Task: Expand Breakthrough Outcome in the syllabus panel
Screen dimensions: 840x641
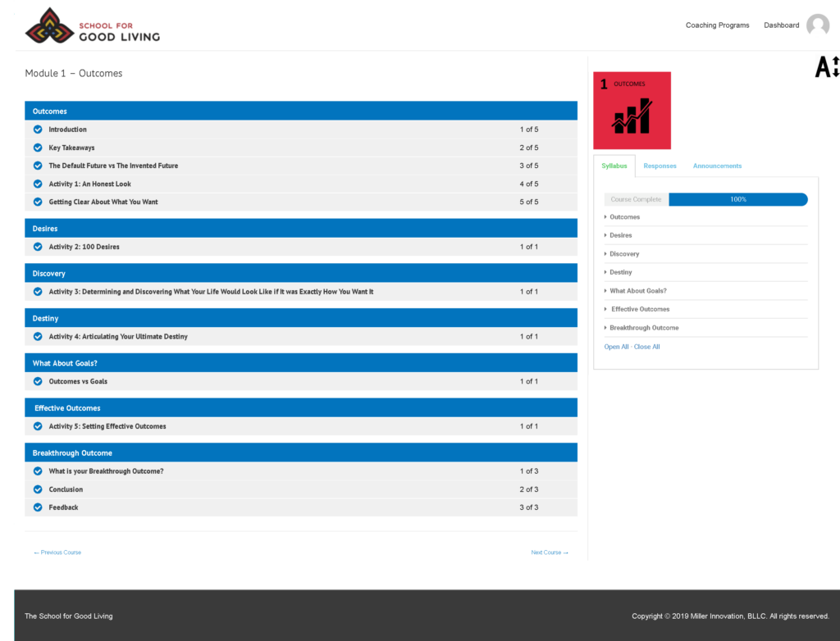Action: (x=643, y=328)
